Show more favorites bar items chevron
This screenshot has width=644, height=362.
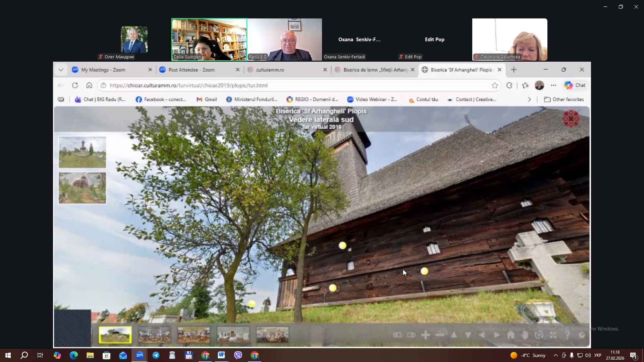529,100
